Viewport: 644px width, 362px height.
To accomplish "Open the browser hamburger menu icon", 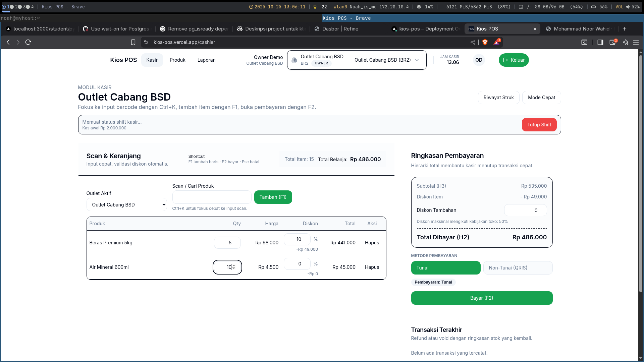I will point(636,42).
